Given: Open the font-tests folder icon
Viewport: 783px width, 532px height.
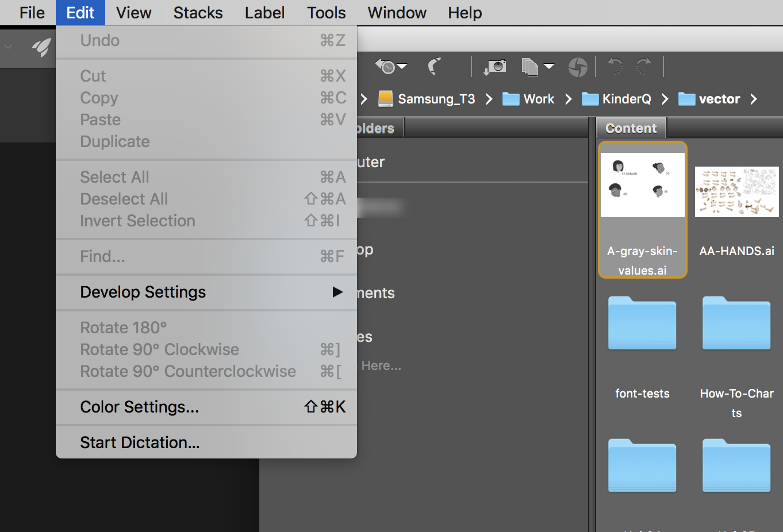Looking at the screenshot, I should coord(642,323).
